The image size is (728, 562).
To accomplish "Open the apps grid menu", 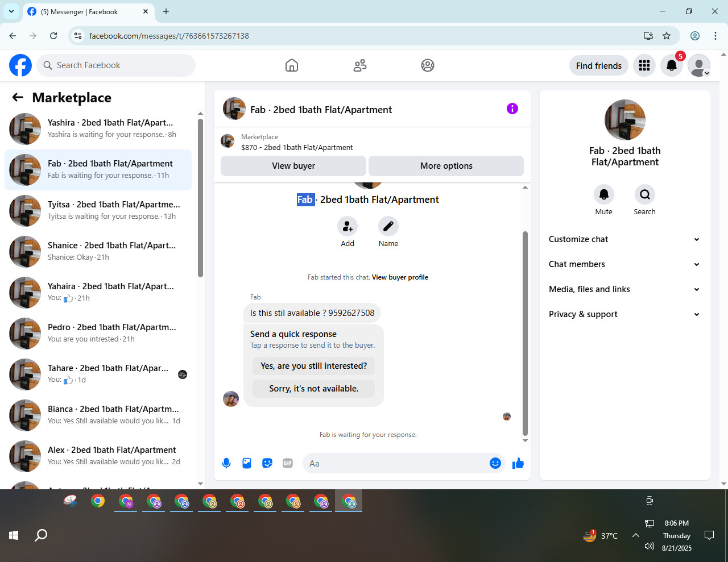I will click(x=644, y=65).
